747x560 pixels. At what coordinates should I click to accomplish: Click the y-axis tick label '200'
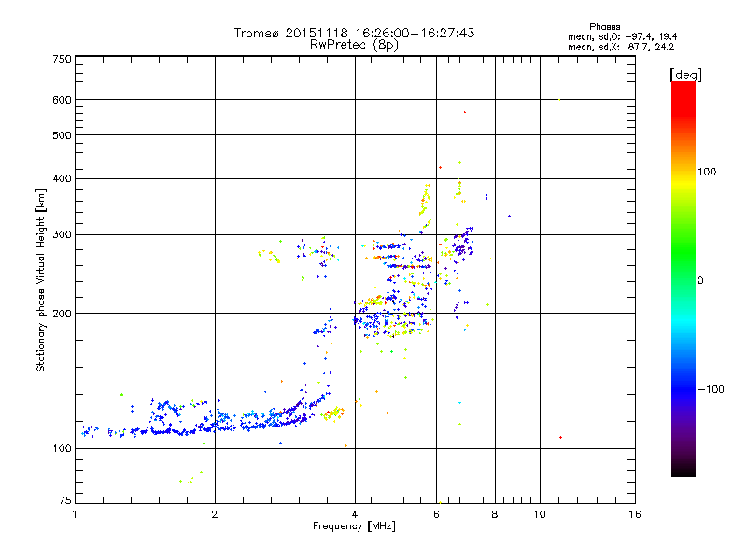(x=62, y=314)
